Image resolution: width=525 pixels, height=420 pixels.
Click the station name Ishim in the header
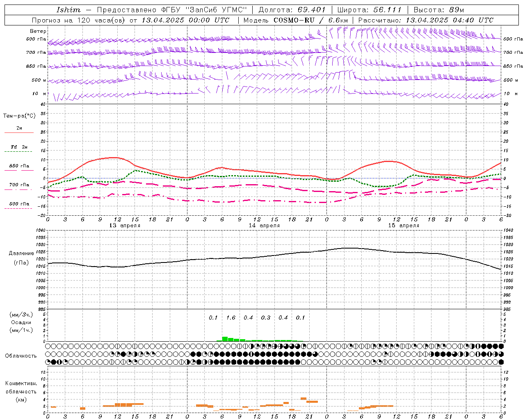(68, 10)
